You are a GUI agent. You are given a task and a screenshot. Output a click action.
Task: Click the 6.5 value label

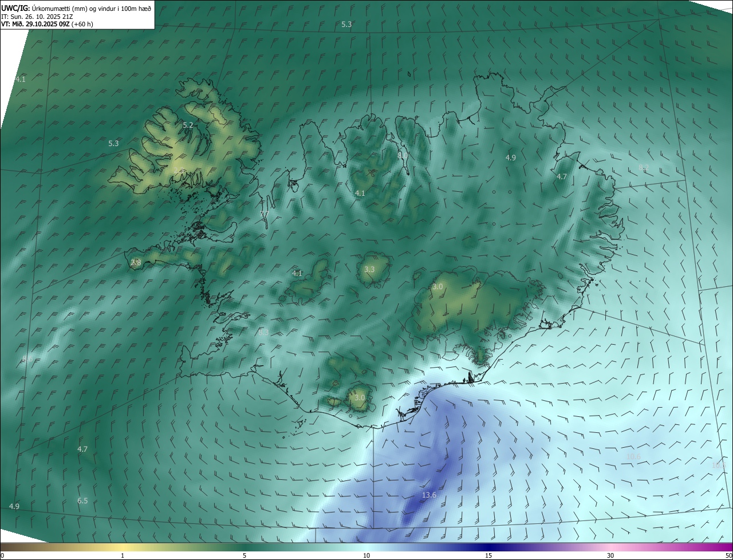tap(82, 500)
